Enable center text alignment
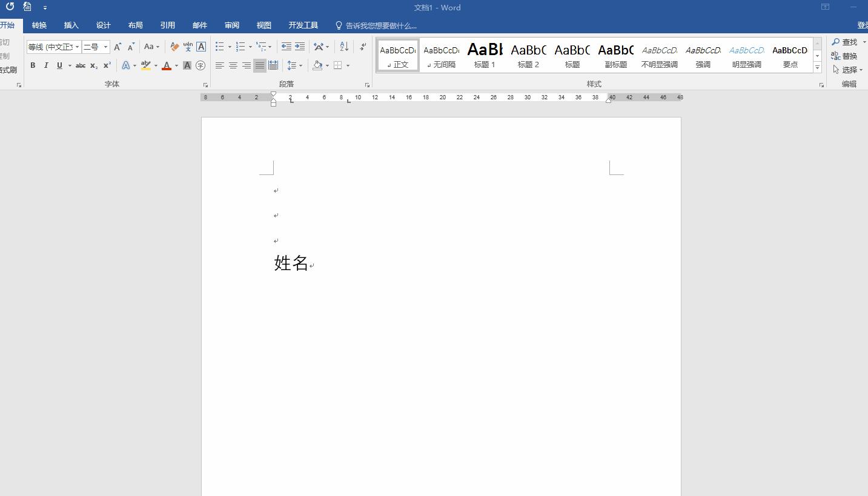 233,65
